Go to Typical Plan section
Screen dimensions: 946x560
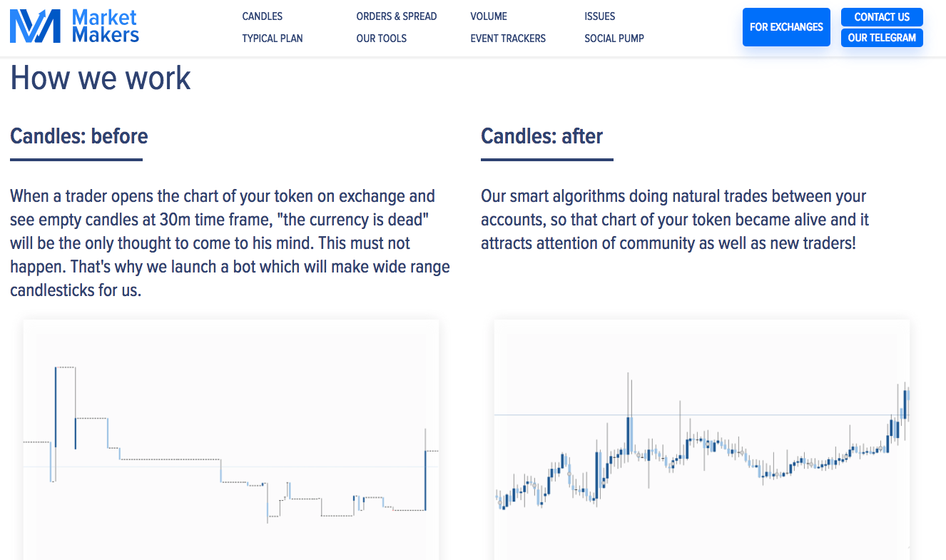pyautogui.click(x=272, y=39)
